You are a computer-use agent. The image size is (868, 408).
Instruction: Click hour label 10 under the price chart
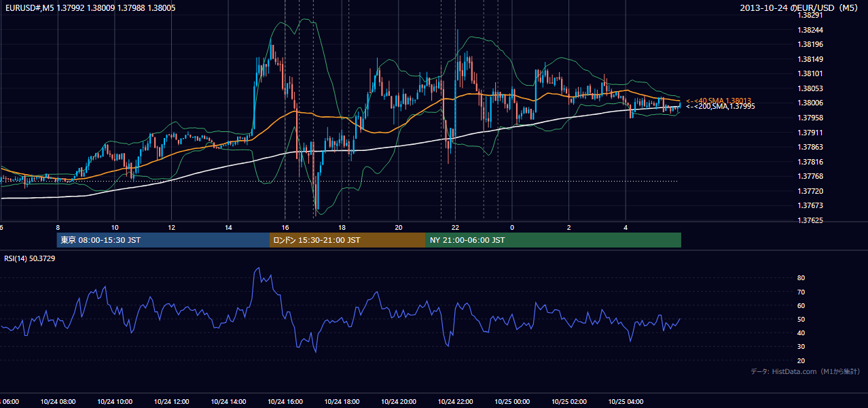pos(115,227)
